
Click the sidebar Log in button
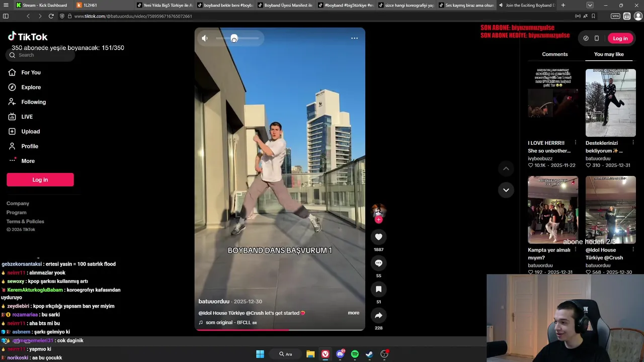(x=40, y=179)
